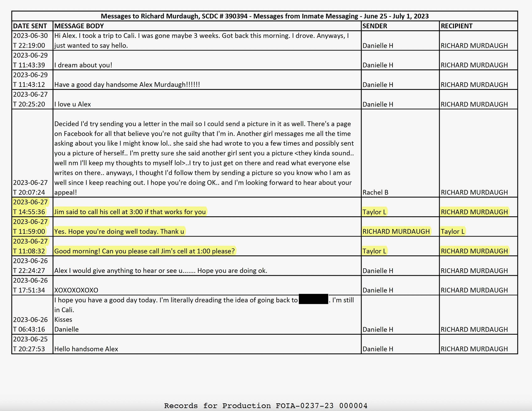This screenshot has width=532, height=411.
Task: Click the DATE SENT column header
Action: 30,26
